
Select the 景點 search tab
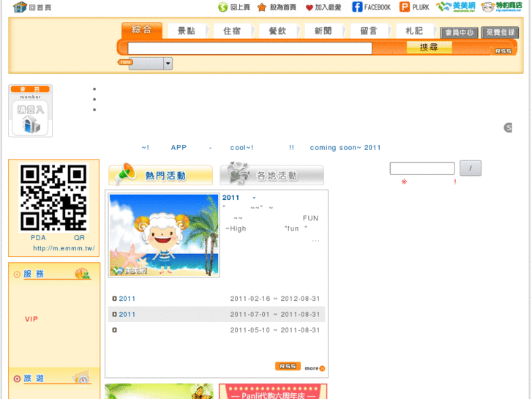click(187, 31)
